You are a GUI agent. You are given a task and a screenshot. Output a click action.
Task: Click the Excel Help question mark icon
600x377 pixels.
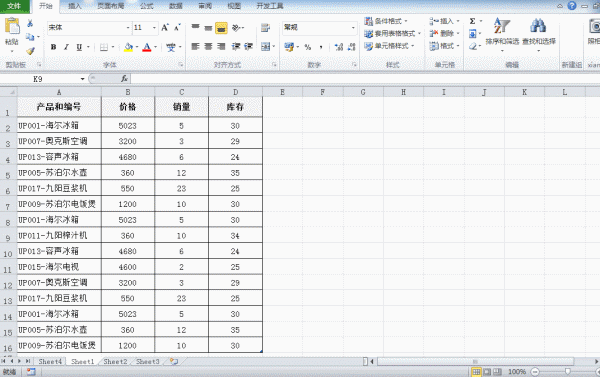(x=572, y=5)
